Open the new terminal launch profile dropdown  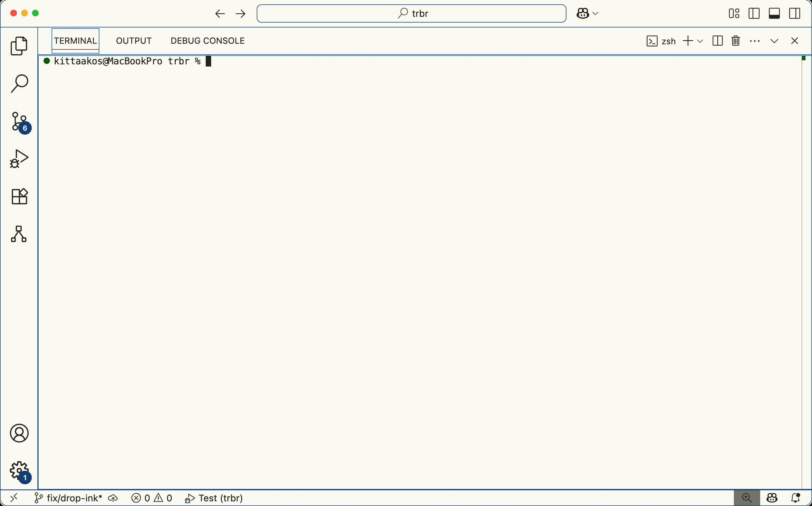pos(700,41)
